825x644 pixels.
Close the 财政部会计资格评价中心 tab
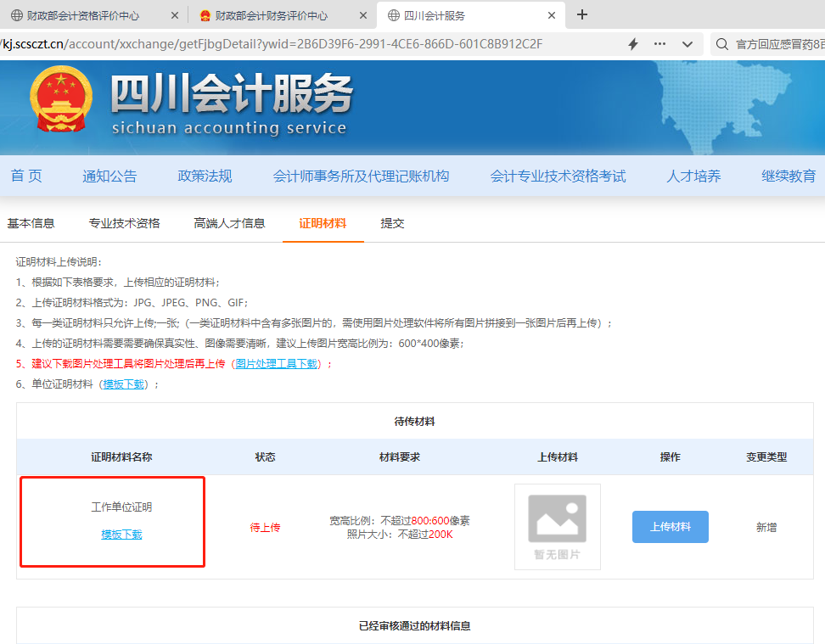tap(175, 16)
